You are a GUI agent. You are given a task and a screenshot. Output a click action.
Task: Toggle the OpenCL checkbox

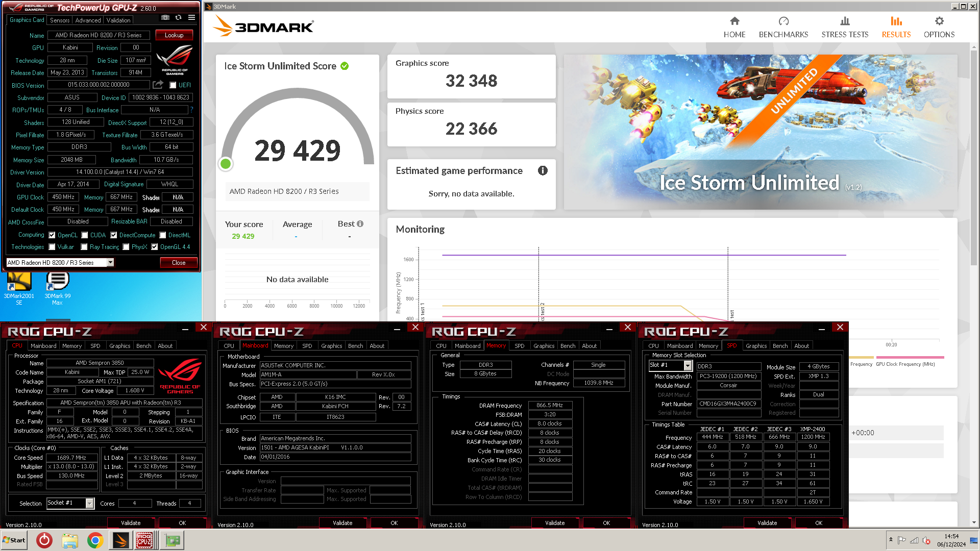[x=52, y=235]
